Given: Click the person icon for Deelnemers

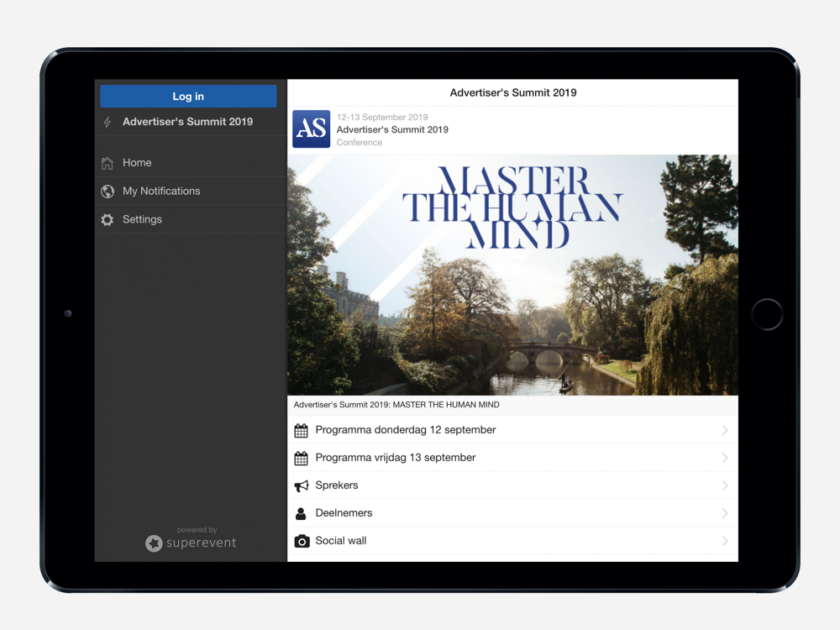Looking at the screenshot, I should click(x=301, y=514).
